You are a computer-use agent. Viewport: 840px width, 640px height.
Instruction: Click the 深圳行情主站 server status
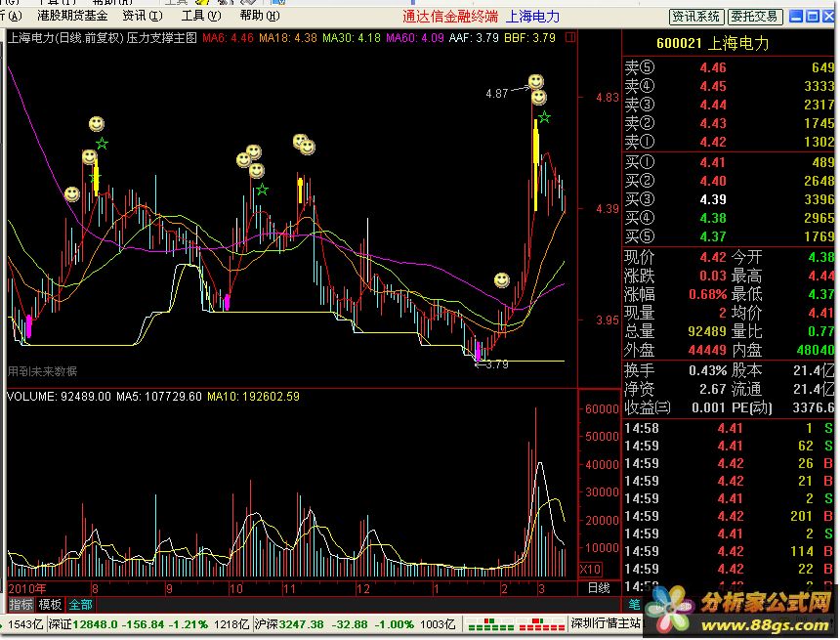coord(606,623)
